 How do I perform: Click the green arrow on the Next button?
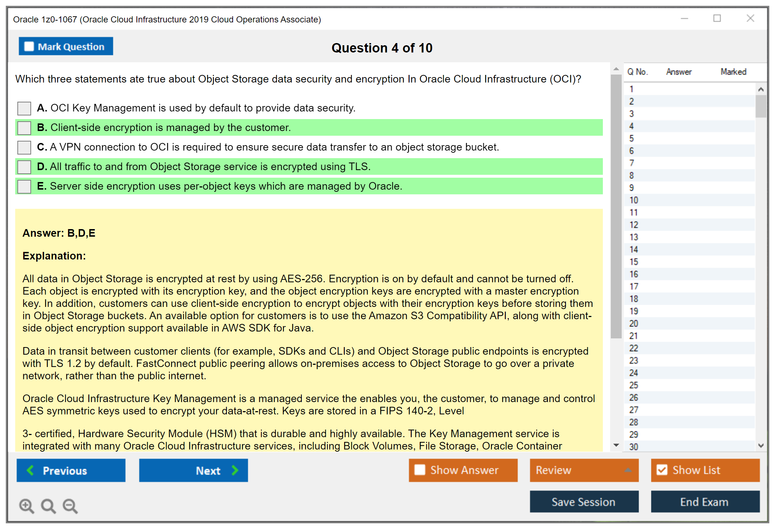click(x=235, y=470)
